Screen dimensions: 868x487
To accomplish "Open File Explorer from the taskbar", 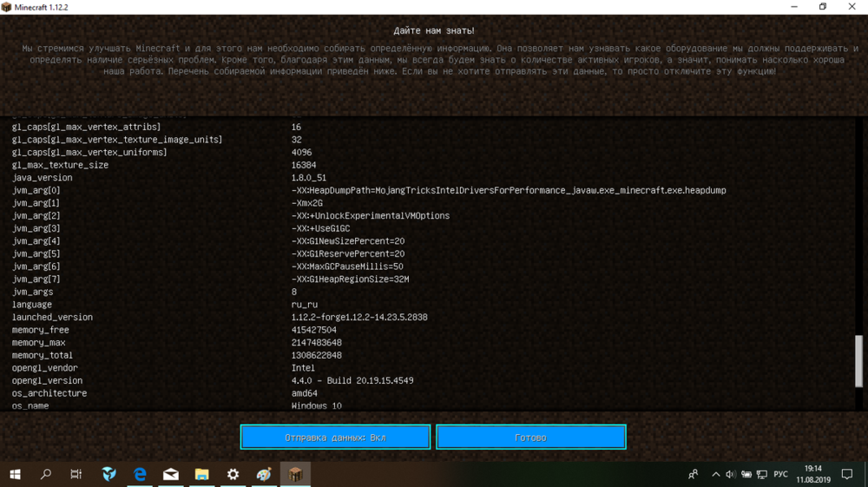I will pos(202,474).
